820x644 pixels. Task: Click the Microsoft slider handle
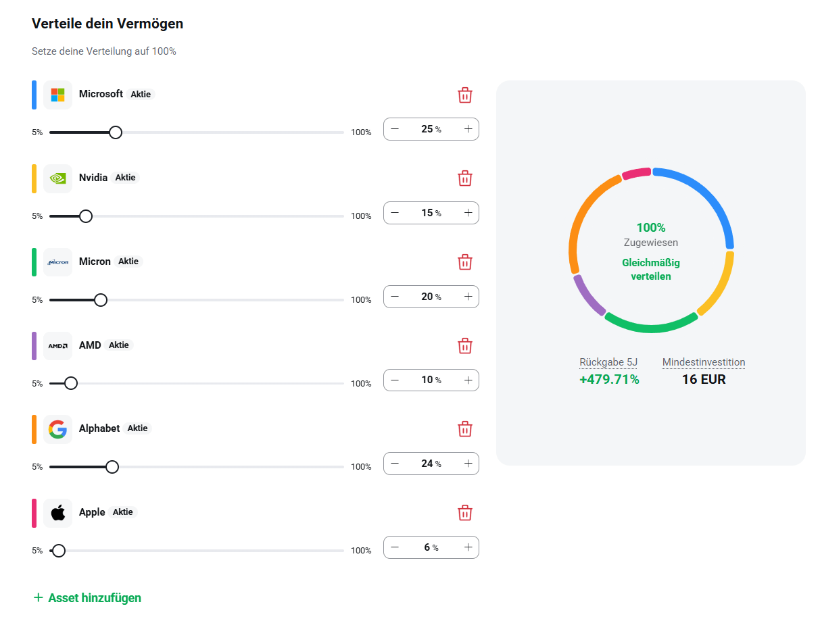[116, 132]
